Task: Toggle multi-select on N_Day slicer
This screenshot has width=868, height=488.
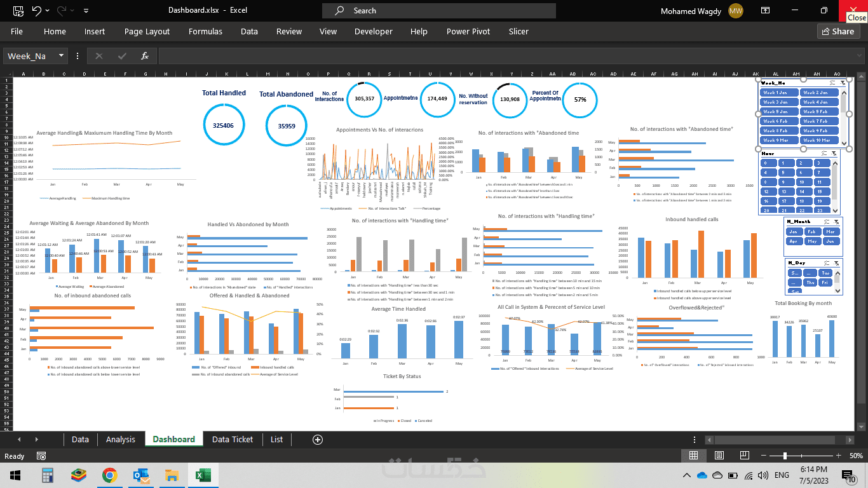Action: click(x=827, y=263)
